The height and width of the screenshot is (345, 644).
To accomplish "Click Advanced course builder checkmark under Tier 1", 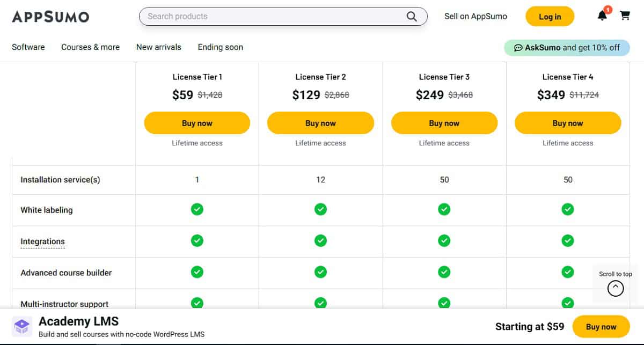I will coord(197,272).
